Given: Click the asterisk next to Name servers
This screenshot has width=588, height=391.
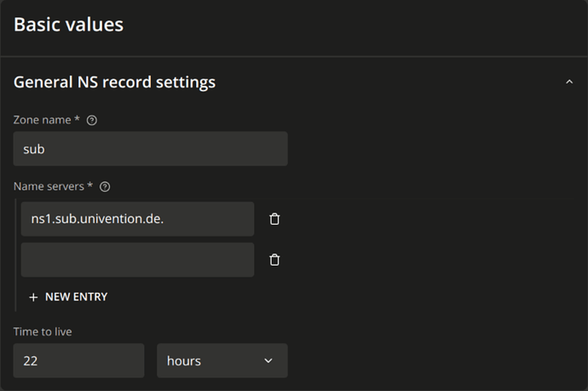Looking at the screenshot, I should point(90,186).
